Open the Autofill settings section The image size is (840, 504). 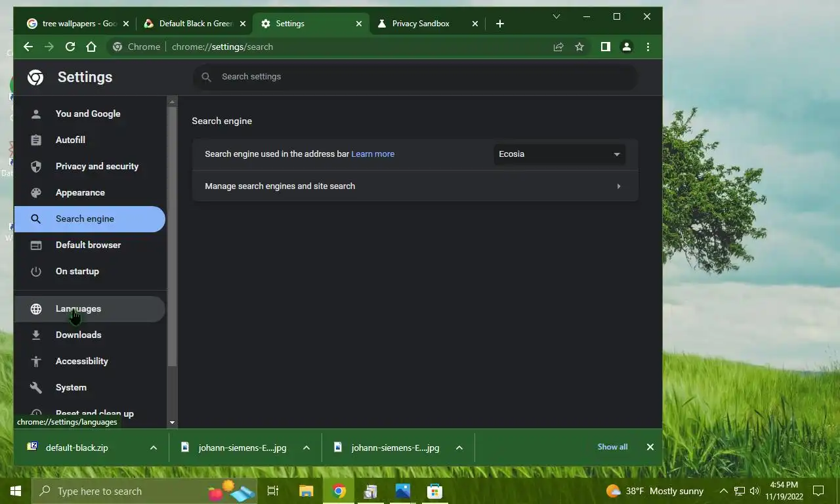89,140
